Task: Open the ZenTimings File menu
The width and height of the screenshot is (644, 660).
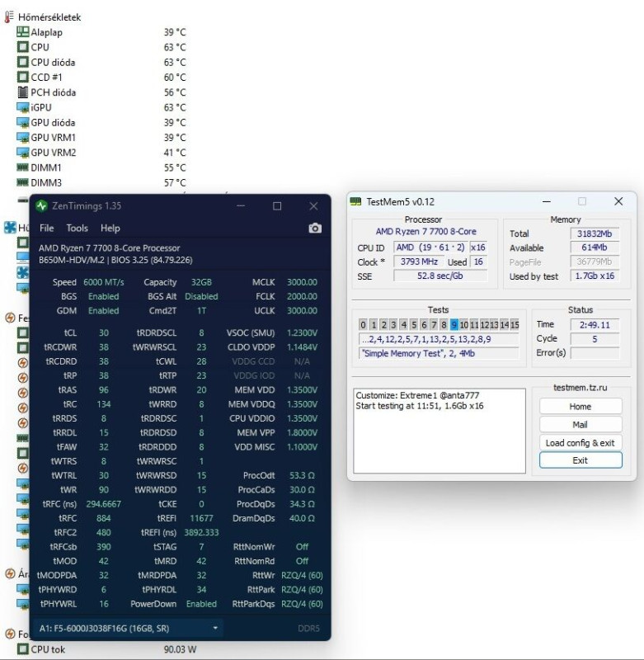Action: pyautogui.click(x=47, y=229)
